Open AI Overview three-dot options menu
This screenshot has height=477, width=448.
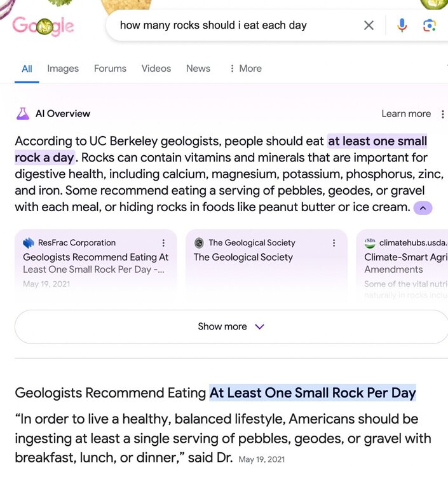tap(442, 114)
